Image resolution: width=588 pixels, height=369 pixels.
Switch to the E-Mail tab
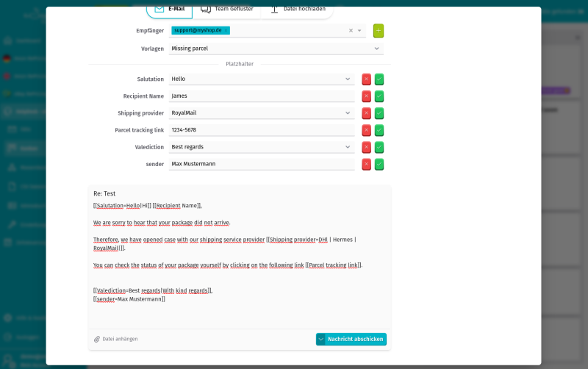170,10
